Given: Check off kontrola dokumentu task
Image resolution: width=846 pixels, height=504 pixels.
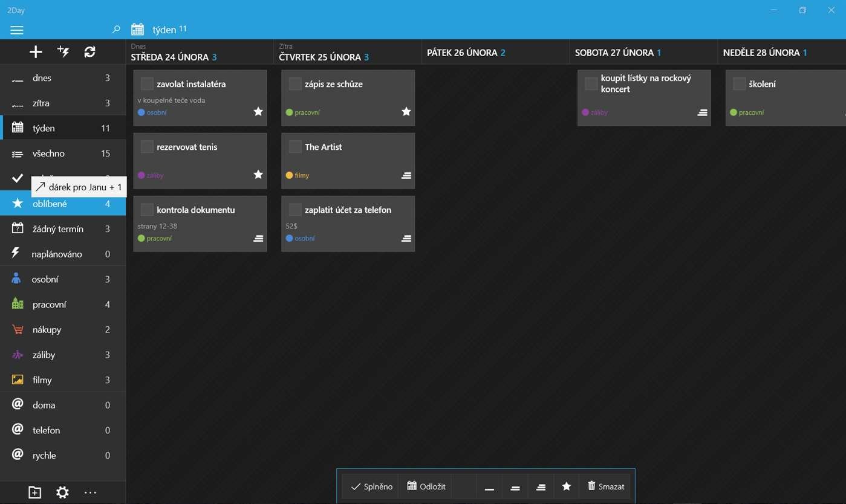Looking at the screenshot, I should (x=147, y=210).
